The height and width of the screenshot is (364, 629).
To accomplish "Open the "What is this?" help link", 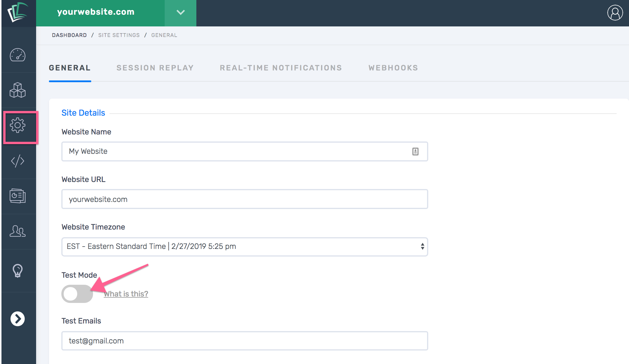I will [x=126, y=294].
